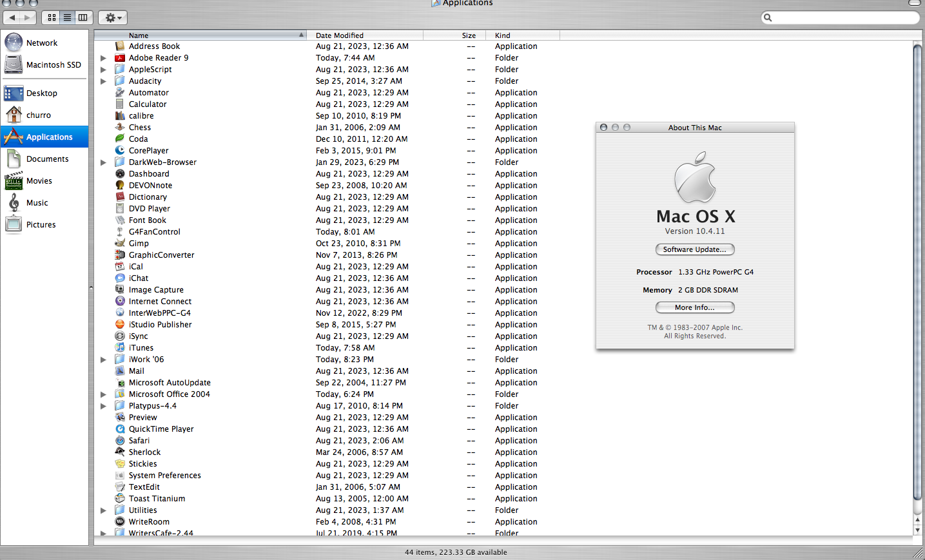Open the churro home folder icon
The height and width of the screenshot is (560, 925).
pos(14,115)
